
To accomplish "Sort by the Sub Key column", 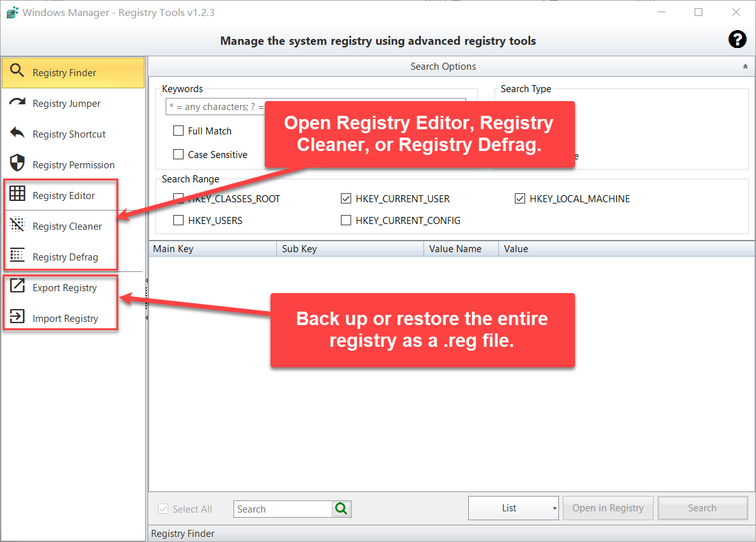I will pos(350,249).
